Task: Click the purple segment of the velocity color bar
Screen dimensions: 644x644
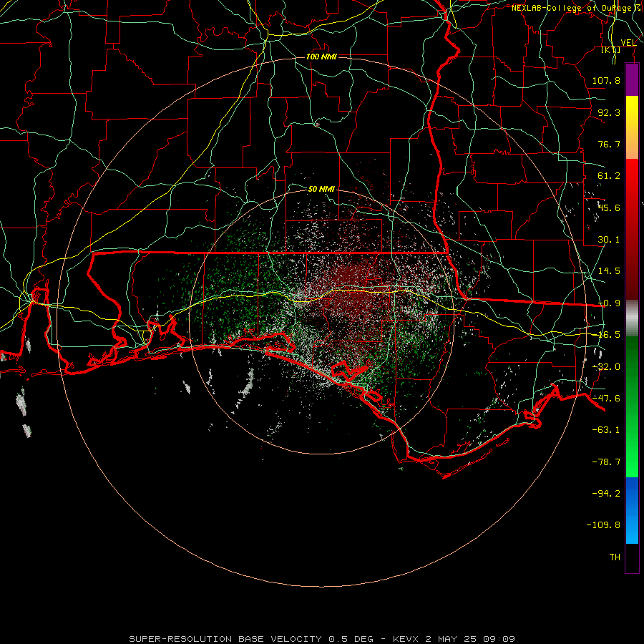Action: pyautogui.click(x=632, y=79)
